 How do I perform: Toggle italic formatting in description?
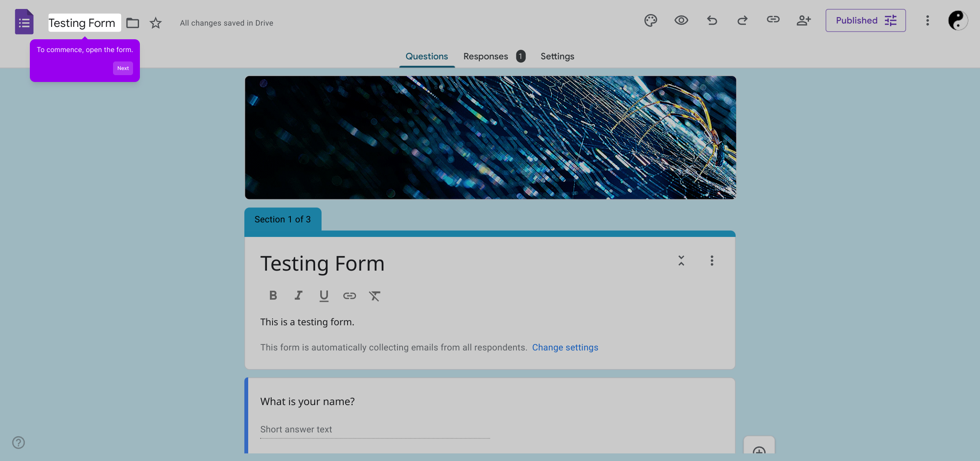pos(299,295)
